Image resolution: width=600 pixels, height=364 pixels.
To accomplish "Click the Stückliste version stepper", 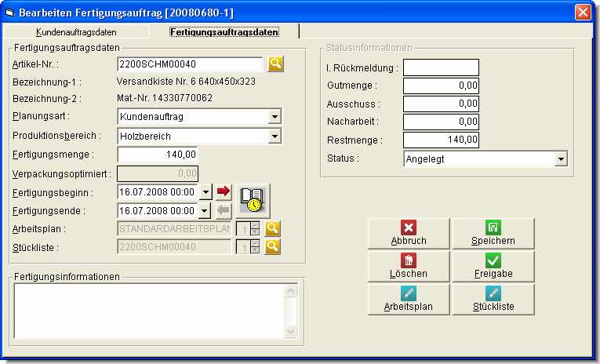I will point(255,247).
